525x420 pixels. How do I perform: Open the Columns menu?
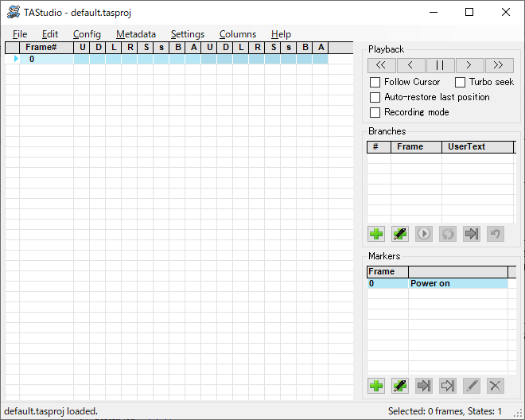237,34
